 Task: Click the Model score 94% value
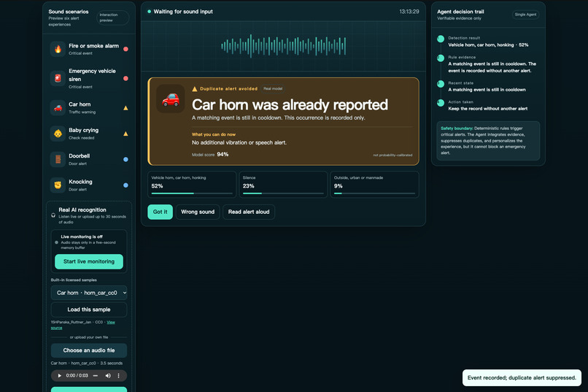(223, 154)
